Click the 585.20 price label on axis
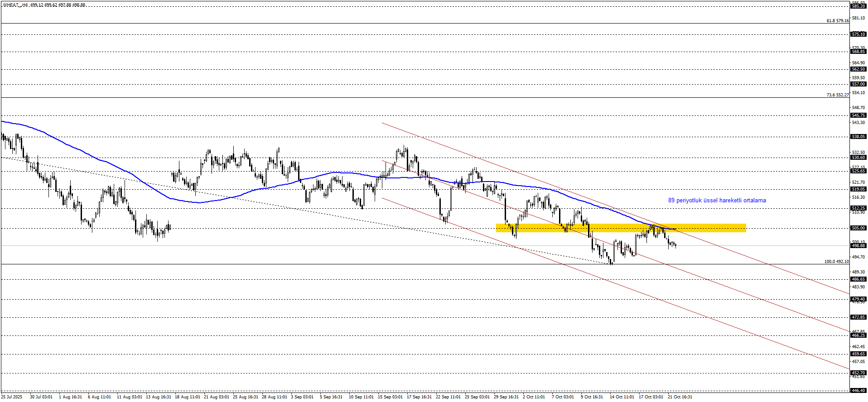868x402 pixels. click(x=858, y=6)
